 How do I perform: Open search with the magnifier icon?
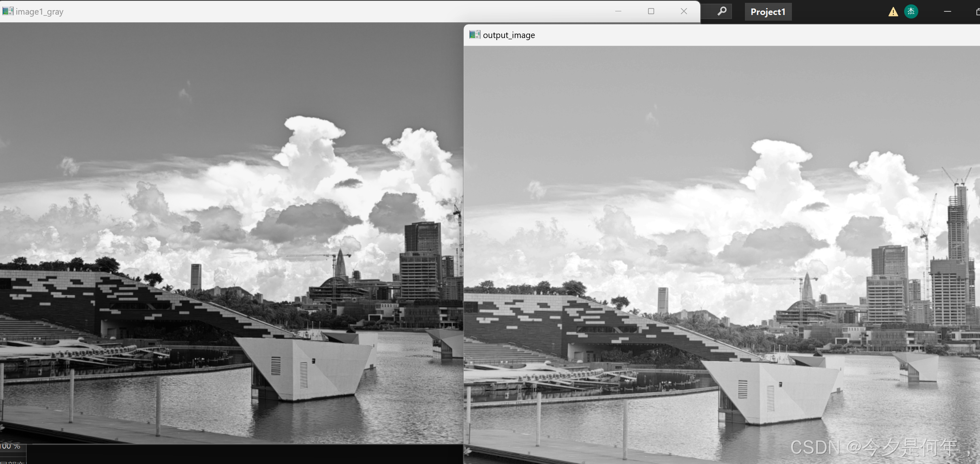click(721, 11)
